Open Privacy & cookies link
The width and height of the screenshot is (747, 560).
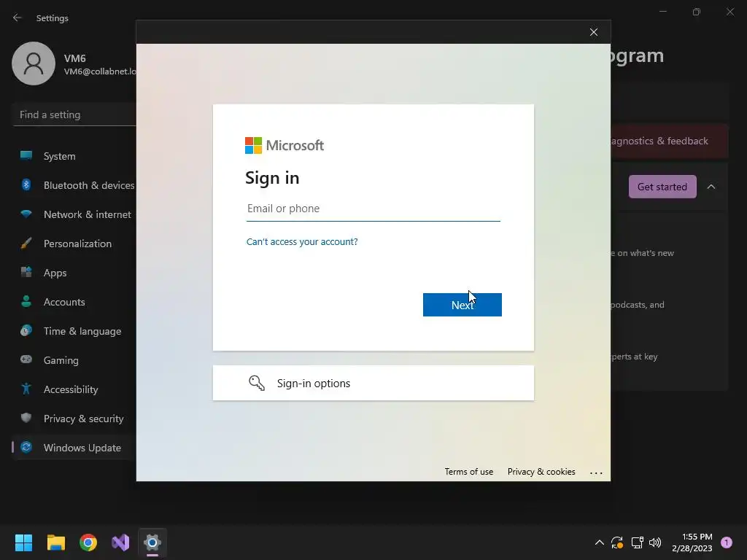[x=541, y=472]
